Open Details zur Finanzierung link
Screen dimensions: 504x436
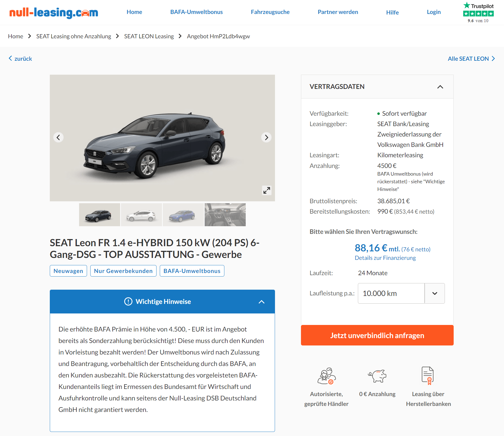385,258
